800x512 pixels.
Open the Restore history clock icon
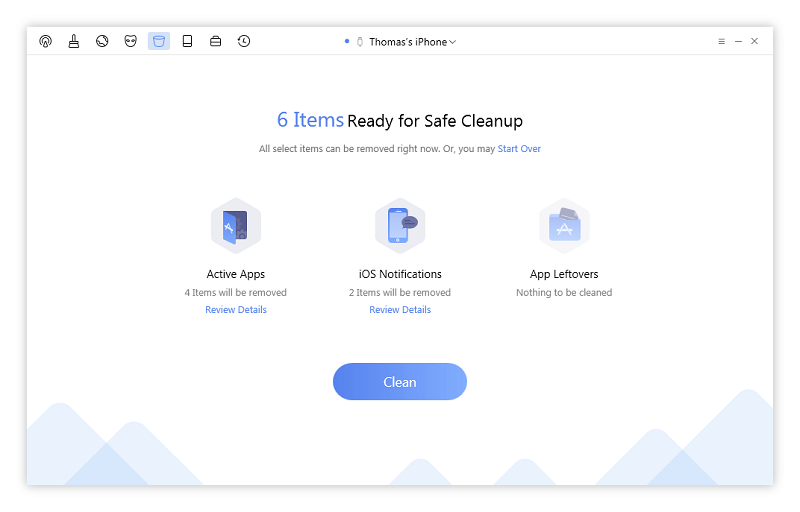pos(244,41)
